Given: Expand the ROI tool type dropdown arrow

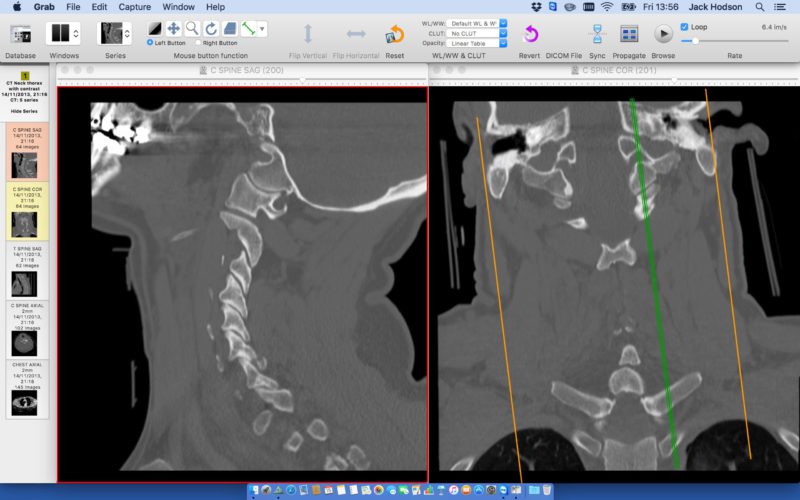Looking at the screenshot, I should [x=262, y=29].
